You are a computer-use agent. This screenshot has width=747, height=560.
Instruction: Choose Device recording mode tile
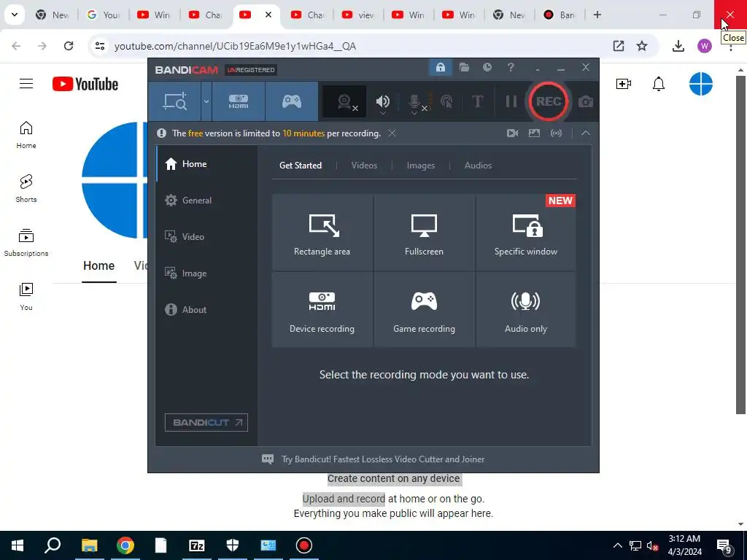322,309
